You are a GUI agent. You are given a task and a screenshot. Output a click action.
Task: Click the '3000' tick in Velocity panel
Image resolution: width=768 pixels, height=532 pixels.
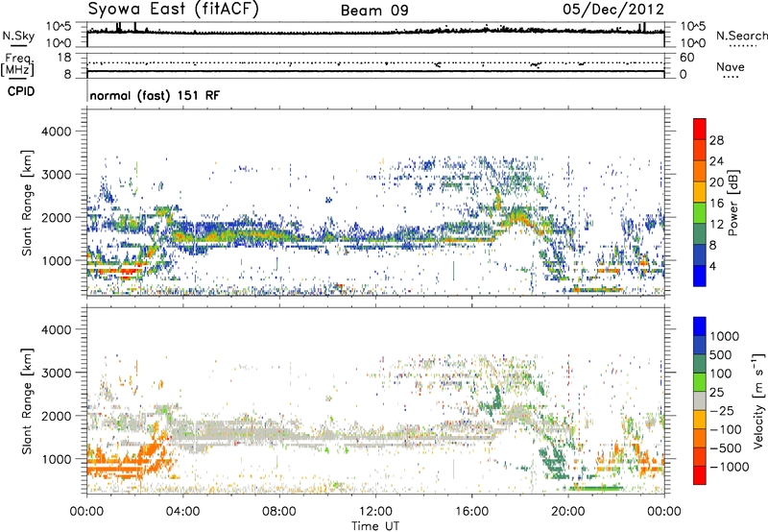(x=57, y=373)
